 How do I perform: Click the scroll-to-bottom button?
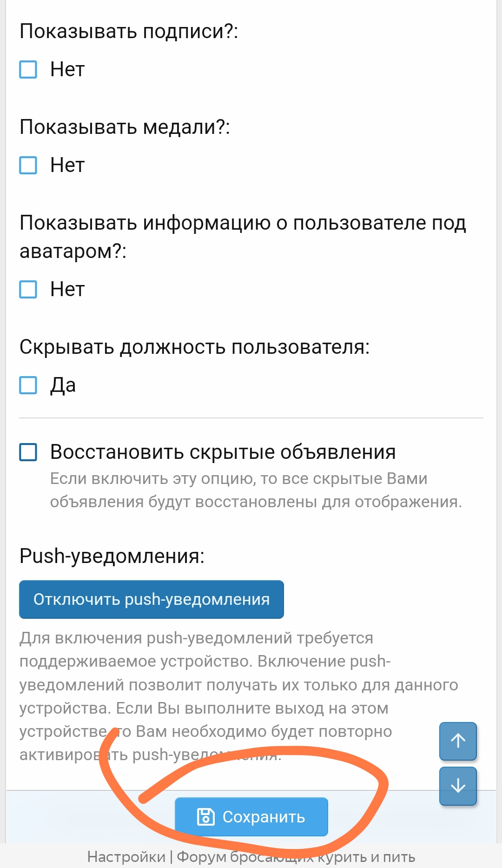[x=457, y=785]
